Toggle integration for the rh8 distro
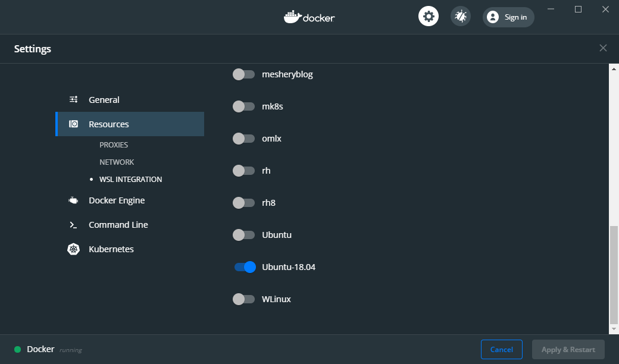 coord(244,202)
